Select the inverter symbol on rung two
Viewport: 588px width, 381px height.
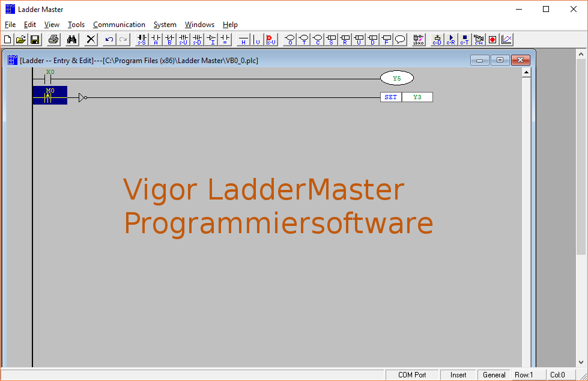tap(83, 97)
